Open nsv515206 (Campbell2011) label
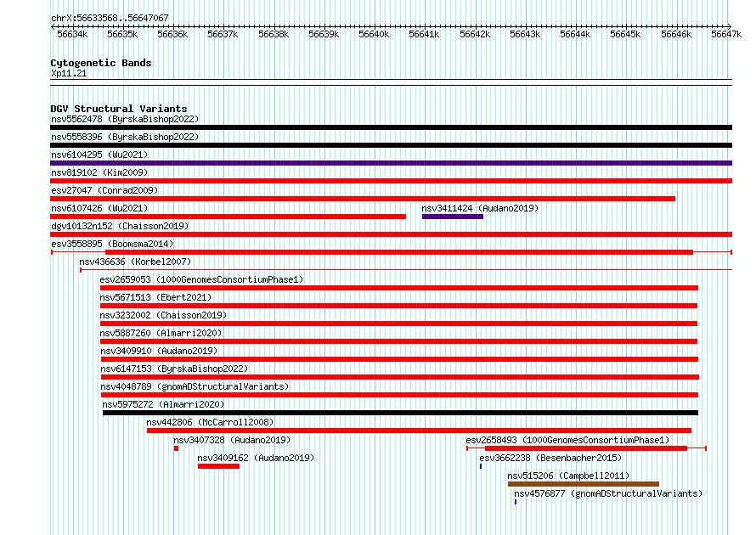 568,476
